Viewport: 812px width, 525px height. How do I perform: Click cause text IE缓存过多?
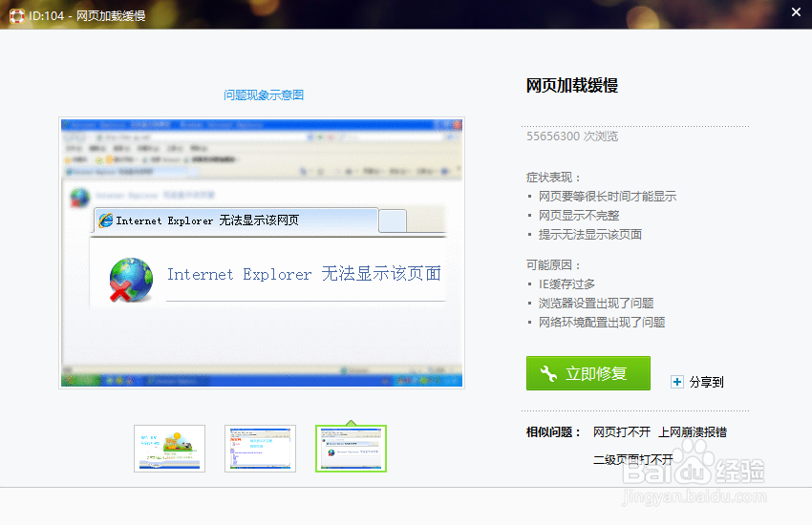[x=567, y=283]
